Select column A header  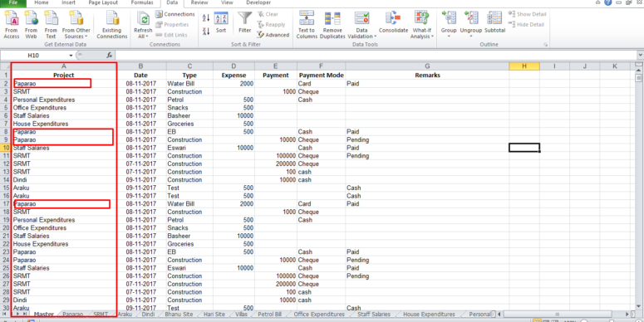64,66
